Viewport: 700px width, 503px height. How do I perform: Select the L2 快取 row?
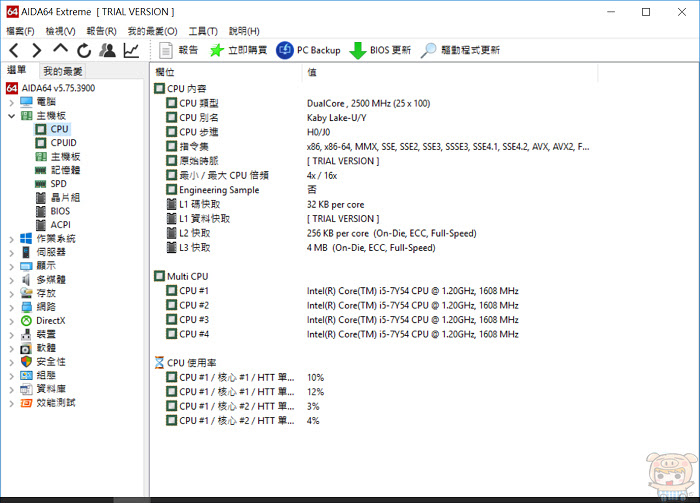(374, 233)
